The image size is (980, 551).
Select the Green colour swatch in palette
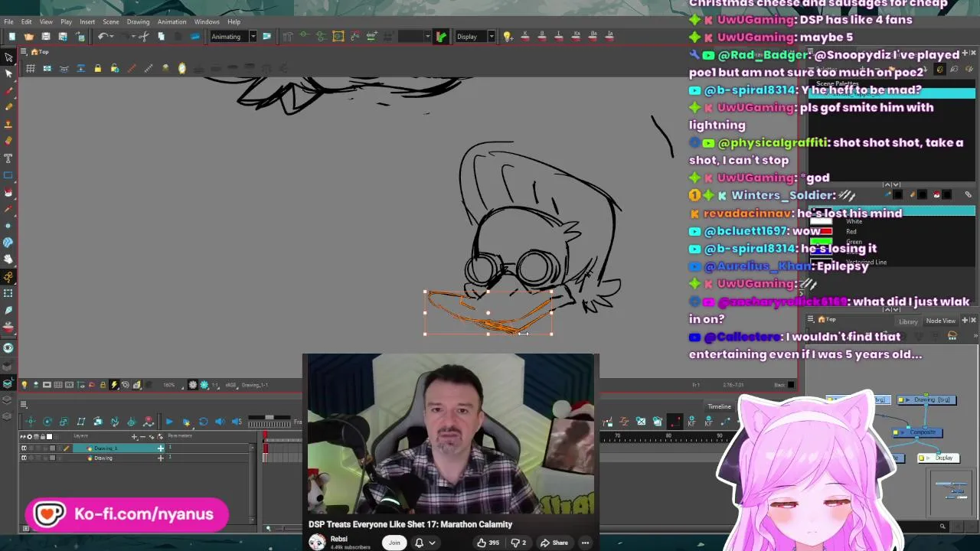point(821,241)
